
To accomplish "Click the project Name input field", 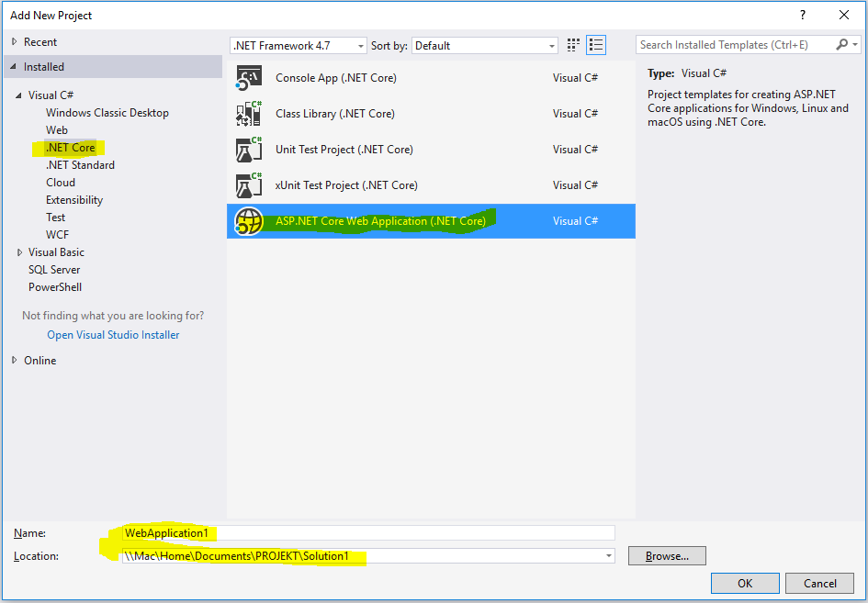I will click(x=368, y=532).
